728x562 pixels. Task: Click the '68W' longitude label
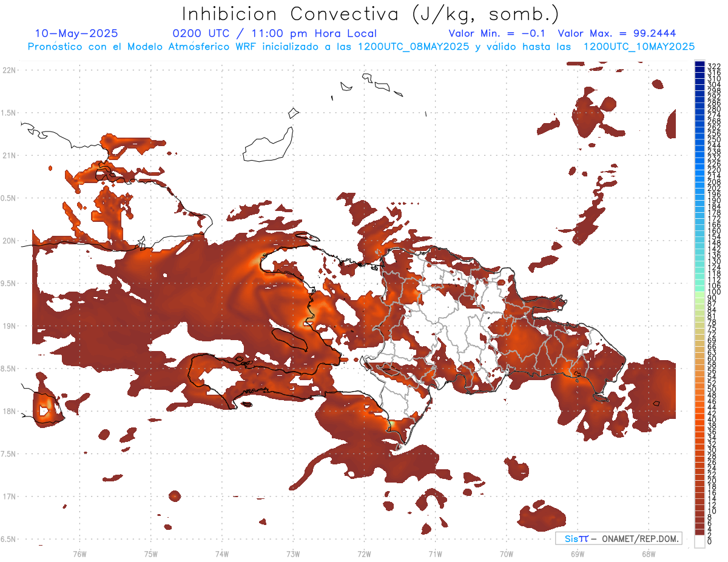[x=649, y=554]
